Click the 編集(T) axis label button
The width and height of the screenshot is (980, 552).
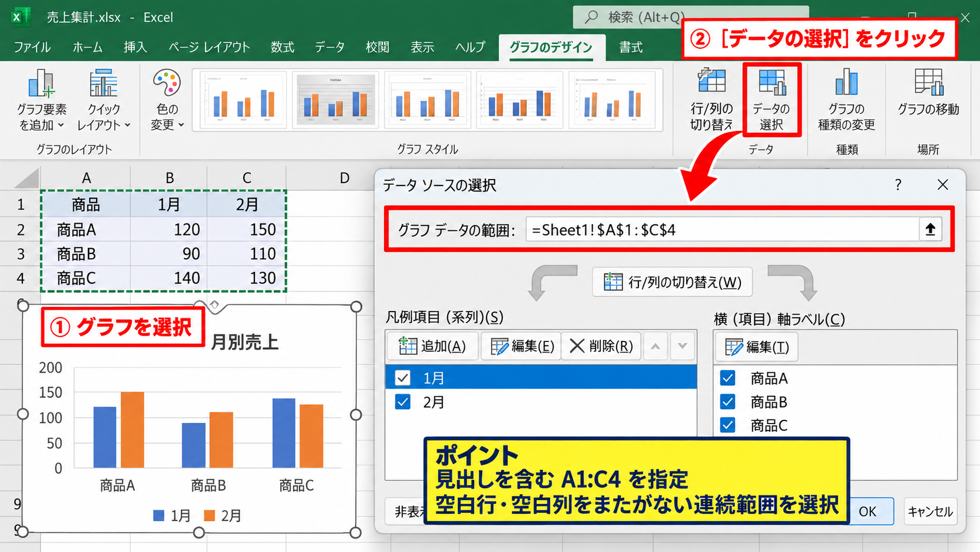757,347
